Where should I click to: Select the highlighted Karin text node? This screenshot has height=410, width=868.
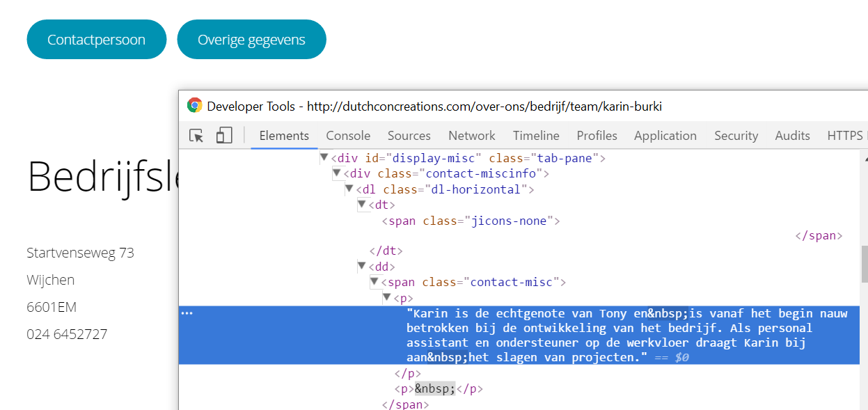point(519,335)
